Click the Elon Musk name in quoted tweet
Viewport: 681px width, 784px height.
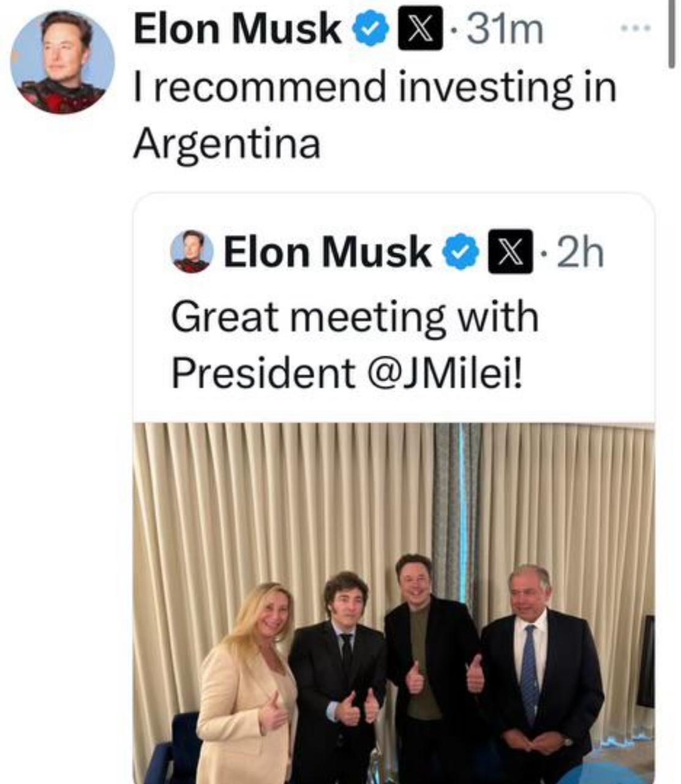click(327, 252)
